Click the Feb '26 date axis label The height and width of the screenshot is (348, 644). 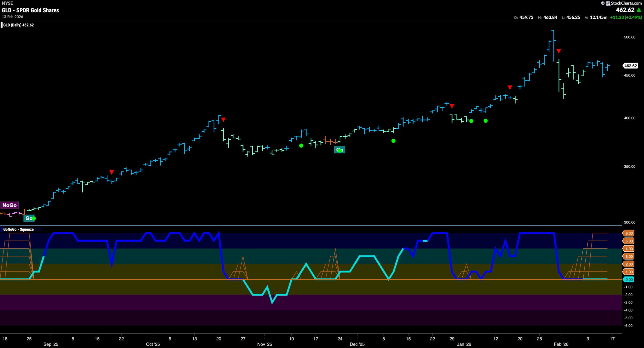(x=561, y=344)
